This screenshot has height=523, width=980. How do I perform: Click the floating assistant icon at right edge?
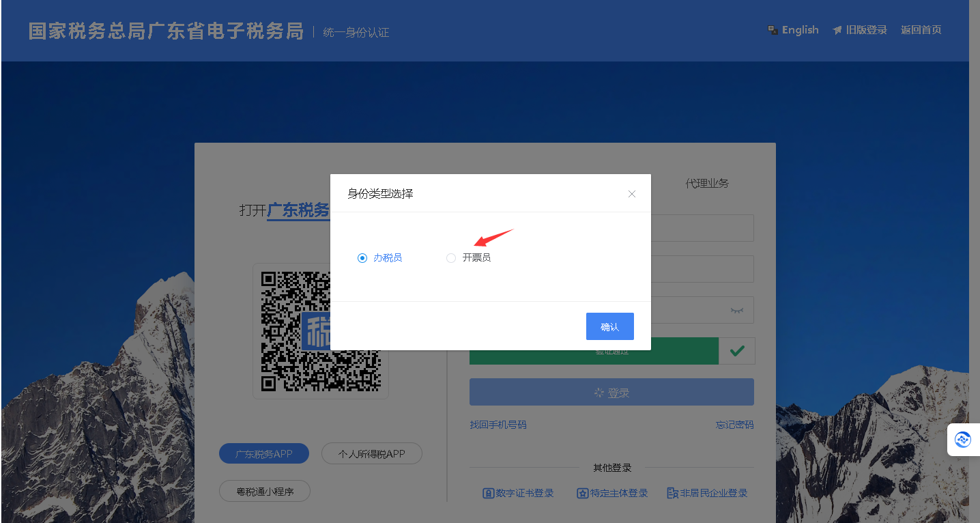(963, 440)
